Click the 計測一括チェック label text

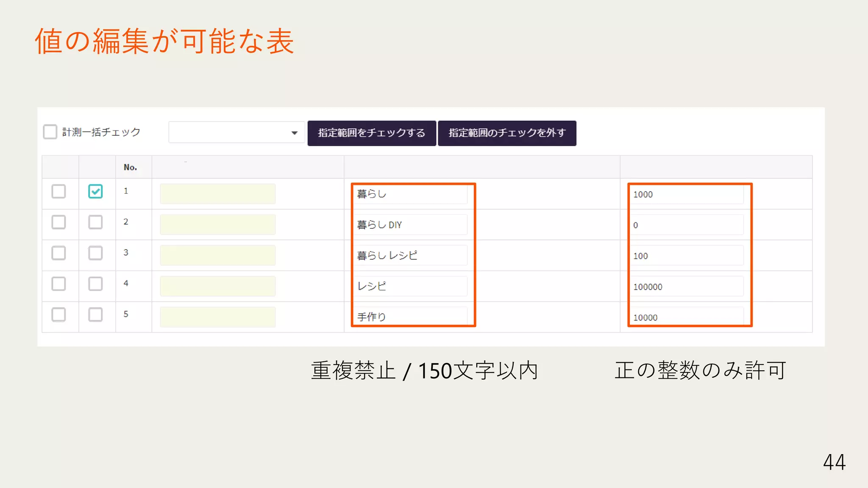101,132
